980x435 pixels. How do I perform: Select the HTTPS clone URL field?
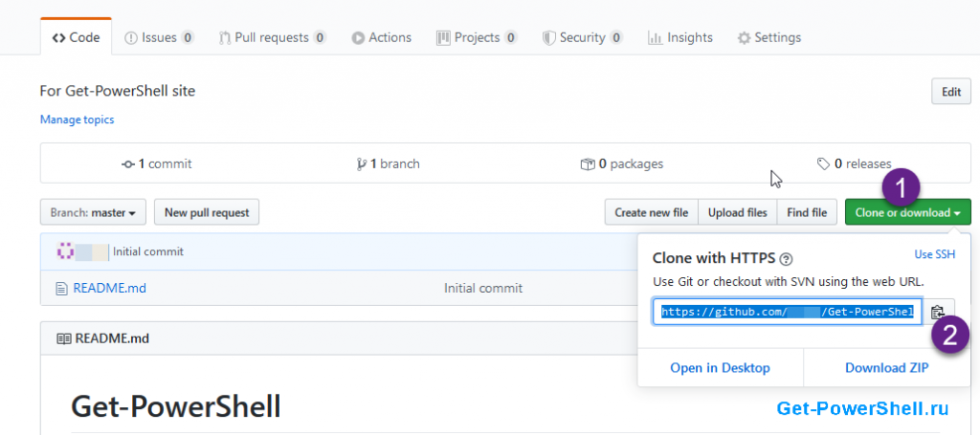789,312
